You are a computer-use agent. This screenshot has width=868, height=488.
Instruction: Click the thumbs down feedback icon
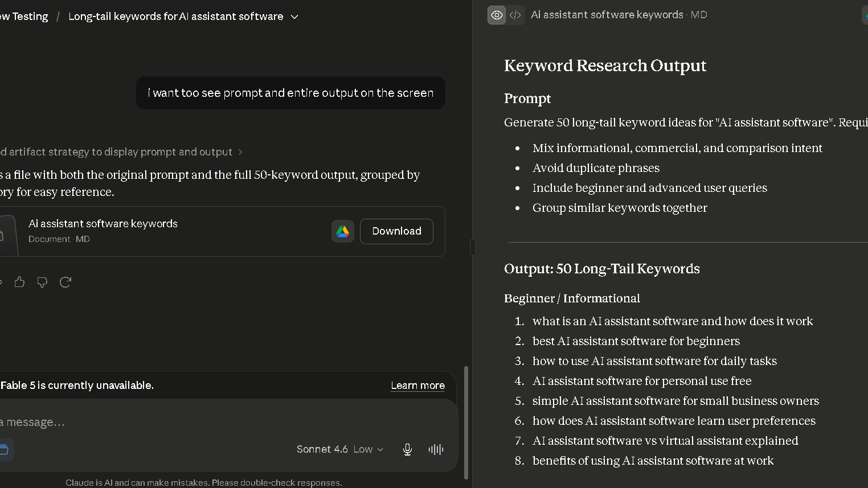(x=42, y=282)
